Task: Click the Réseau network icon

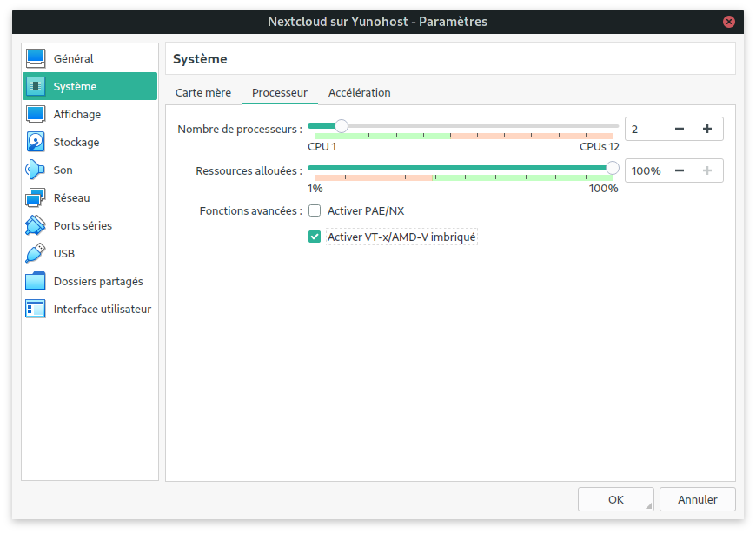Action: tap(36, 197)
